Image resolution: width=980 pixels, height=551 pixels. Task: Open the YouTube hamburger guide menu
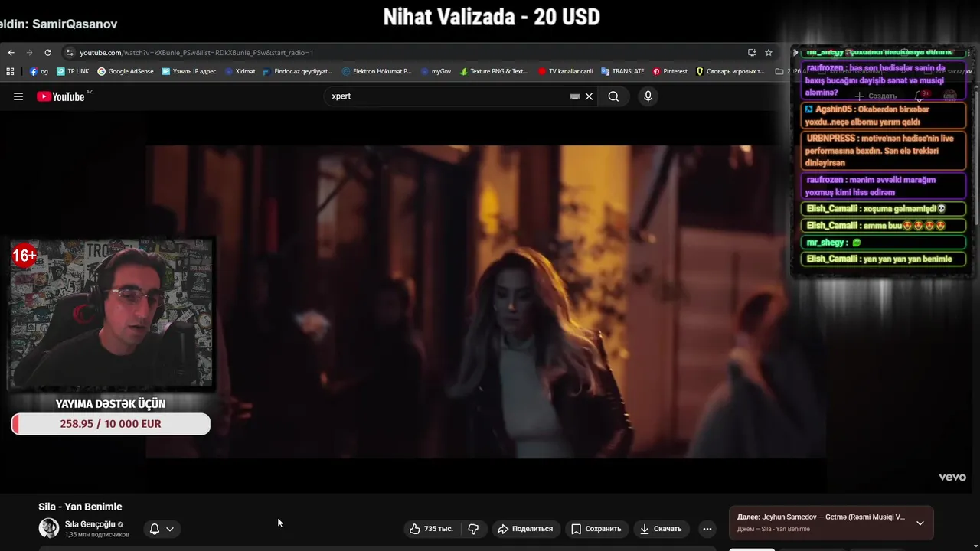pyautogui.click(x=18, y=96)
